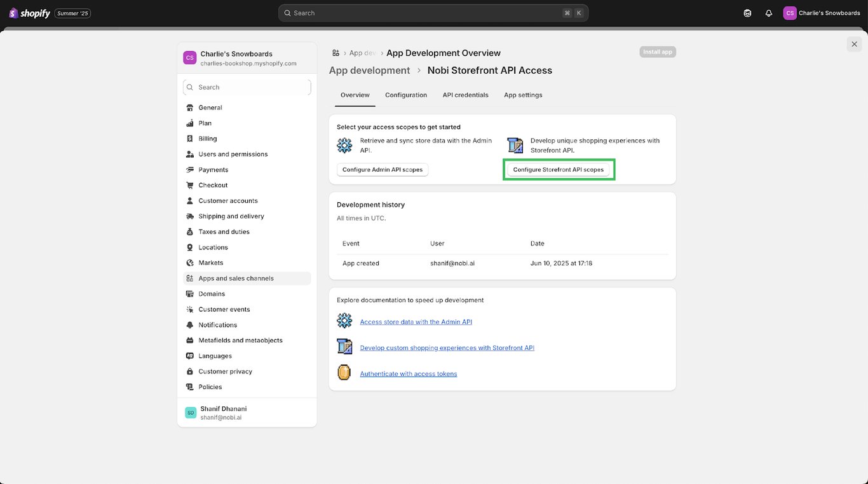The image size is (868, 484).
Task: Open Access store data with Admin API link
Action: click(x=416, y=322)
